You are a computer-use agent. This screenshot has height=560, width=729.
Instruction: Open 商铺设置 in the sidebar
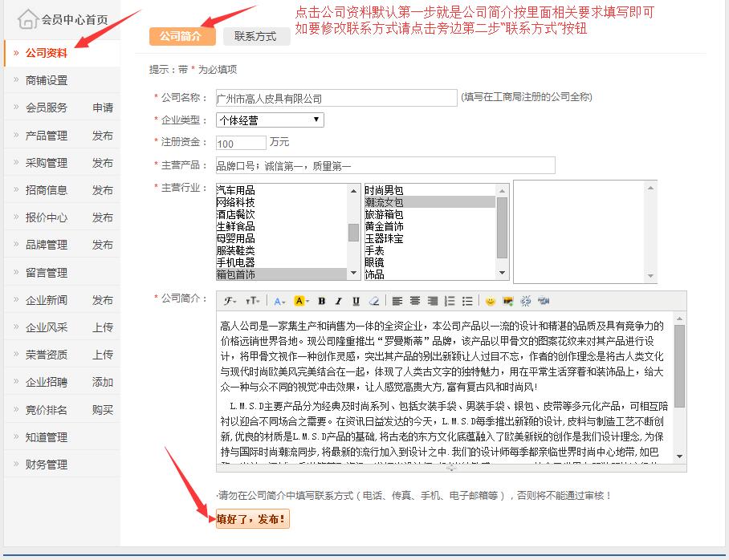[47, 80]
